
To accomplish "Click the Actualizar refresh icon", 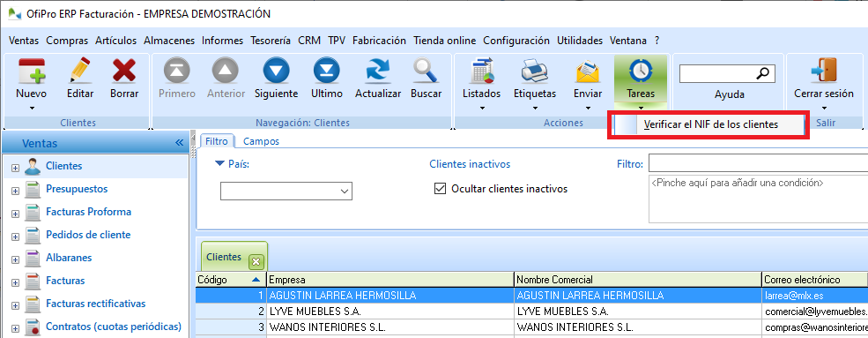I will pyautogui.click(x=378, y=71).
